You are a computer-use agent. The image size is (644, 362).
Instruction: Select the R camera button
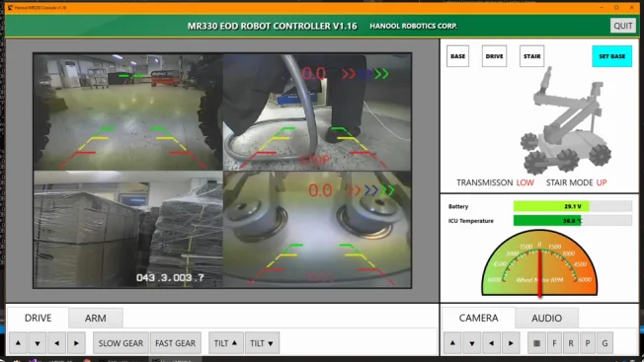pos(571,342)
